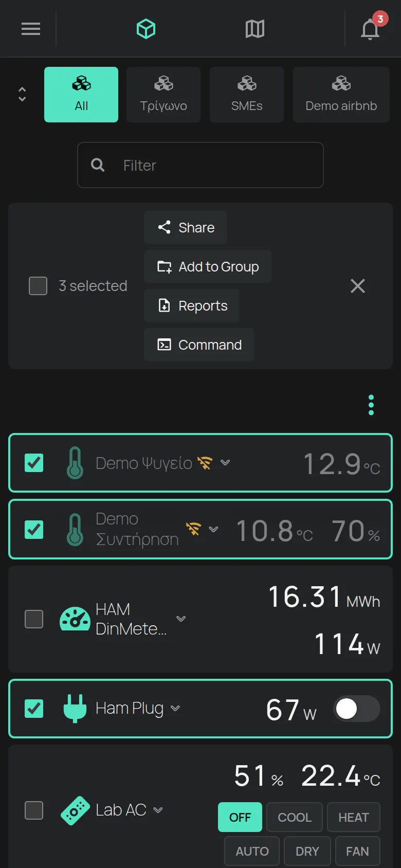Click the Demo Ψυγείο device name
Viewport: 401px width, 868px height.
click(144, 463)
